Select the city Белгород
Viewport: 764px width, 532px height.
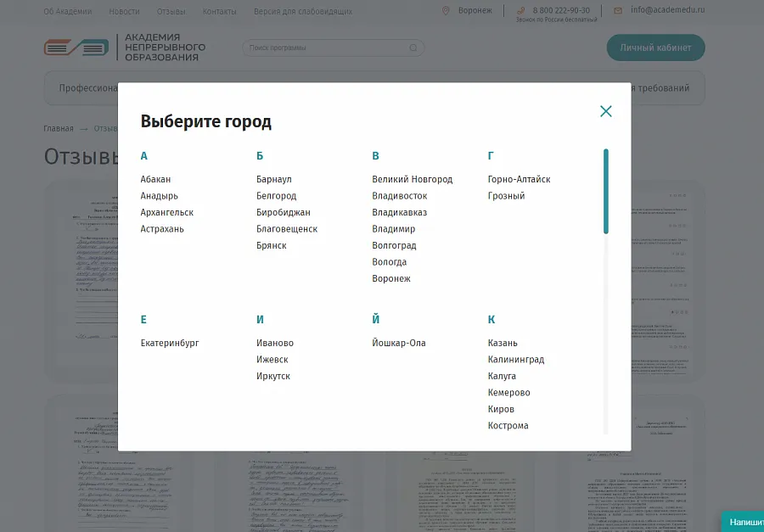click(276, 196)
